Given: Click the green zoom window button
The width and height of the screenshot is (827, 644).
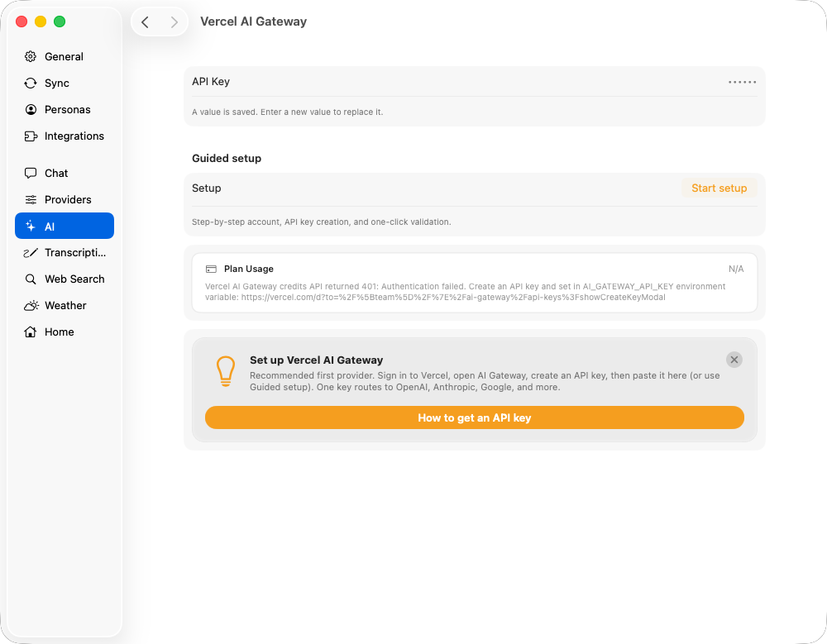Looking at the screenshot, I should 60,21.
